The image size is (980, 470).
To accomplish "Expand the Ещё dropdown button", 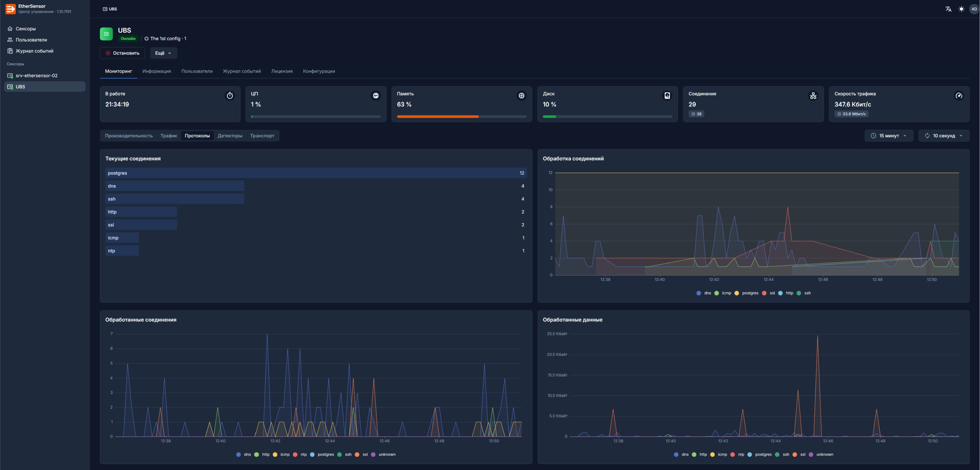I will click(163, 53).
